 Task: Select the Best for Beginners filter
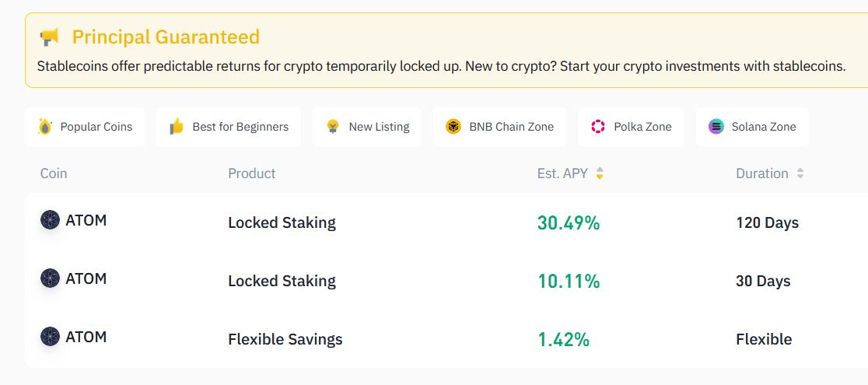pyautogui.click(x=229, y=127)
